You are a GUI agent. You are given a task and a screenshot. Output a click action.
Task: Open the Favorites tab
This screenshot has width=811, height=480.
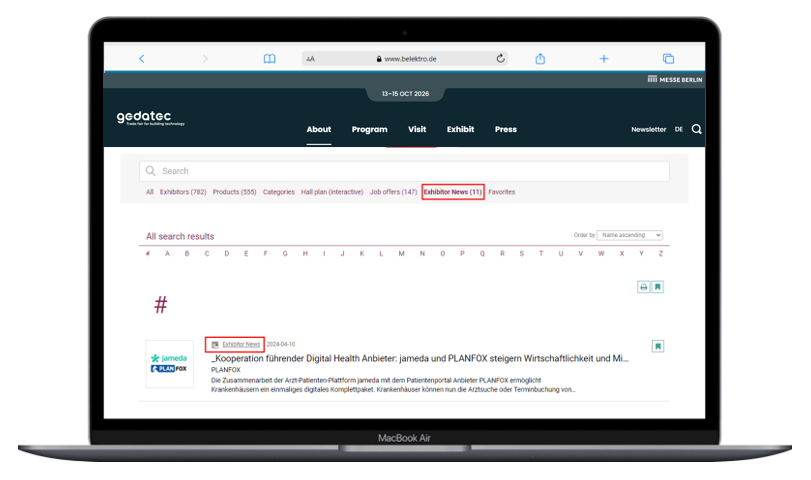click(x=502, y=192)
